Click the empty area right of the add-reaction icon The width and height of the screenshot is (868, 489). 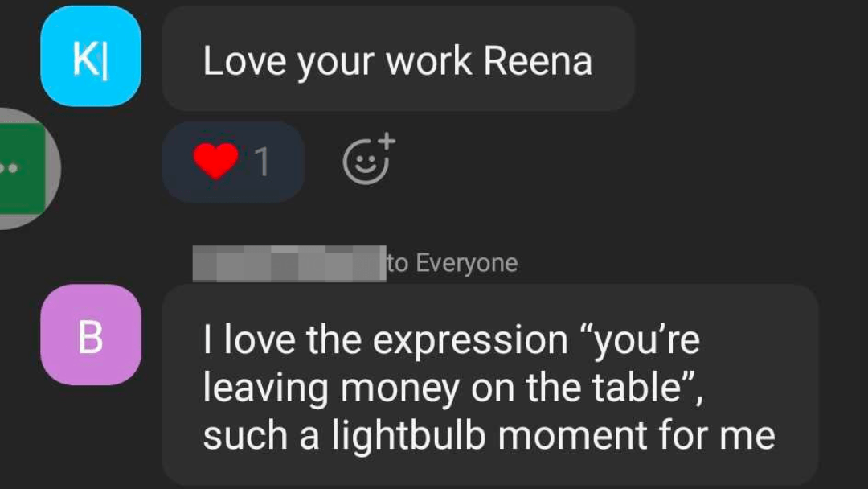click(609, 161)
